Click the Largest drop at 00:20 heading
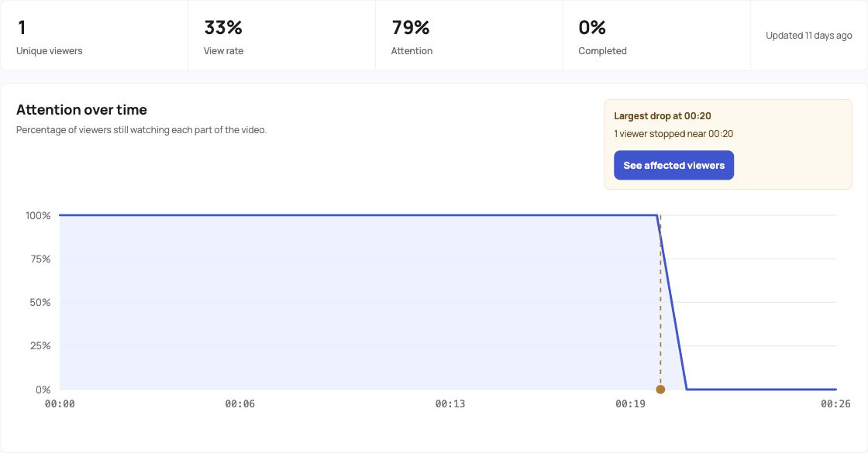This screenshot has height=453, width=868. coord(662,116)
